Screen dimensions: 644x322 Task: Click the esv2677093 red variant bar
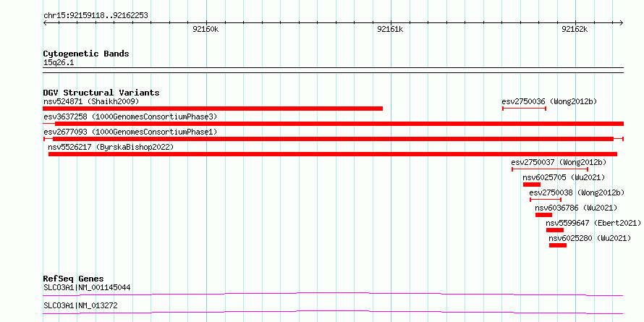coord(333,139)
